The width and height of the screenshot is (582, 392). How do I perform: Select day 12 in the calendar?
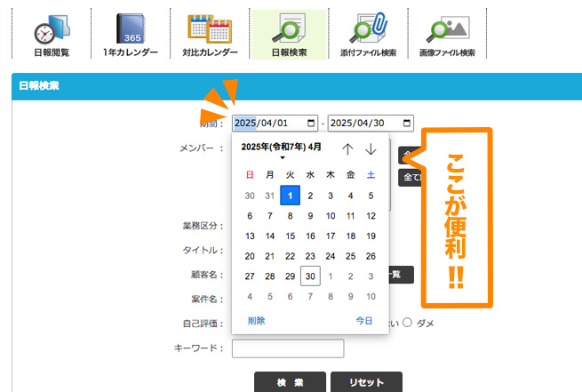click(371, 216)
